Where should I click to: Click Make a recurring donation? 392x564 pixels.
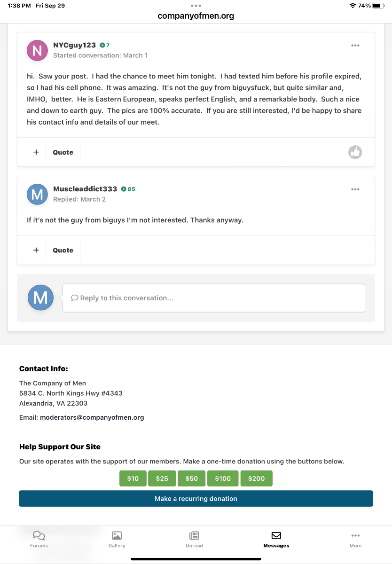pos(196,499)
